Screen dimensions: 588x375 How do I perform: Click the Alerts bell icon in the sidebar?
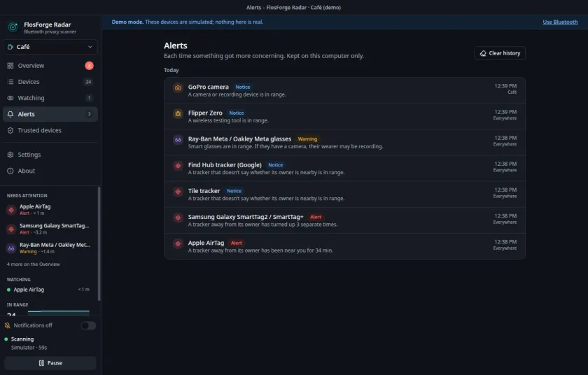point(10,114)
